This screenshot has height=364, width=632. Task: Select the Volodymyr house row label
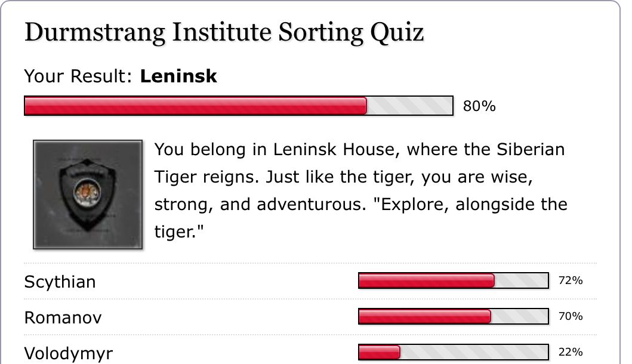click(69, 353)
